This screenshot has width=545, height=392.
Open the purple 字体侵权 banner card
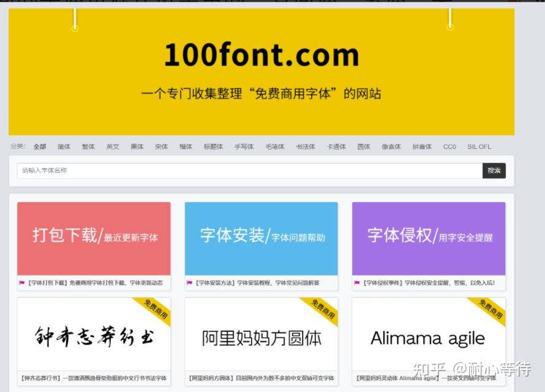coord(429,238)
